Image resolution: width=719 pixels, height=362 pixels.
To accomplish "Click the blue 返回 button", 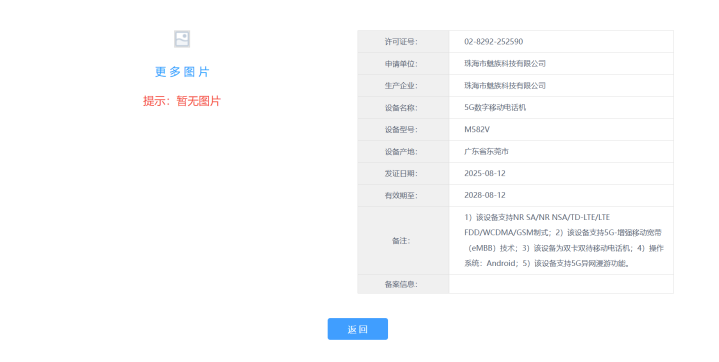I will (358, 329).
